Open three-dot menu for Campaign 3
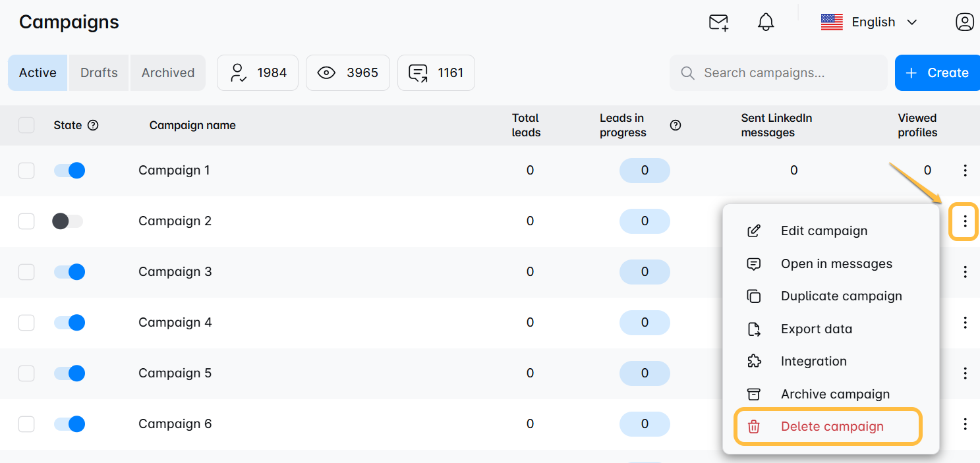The width and height of the screenshot is (980, 463). 965,272
